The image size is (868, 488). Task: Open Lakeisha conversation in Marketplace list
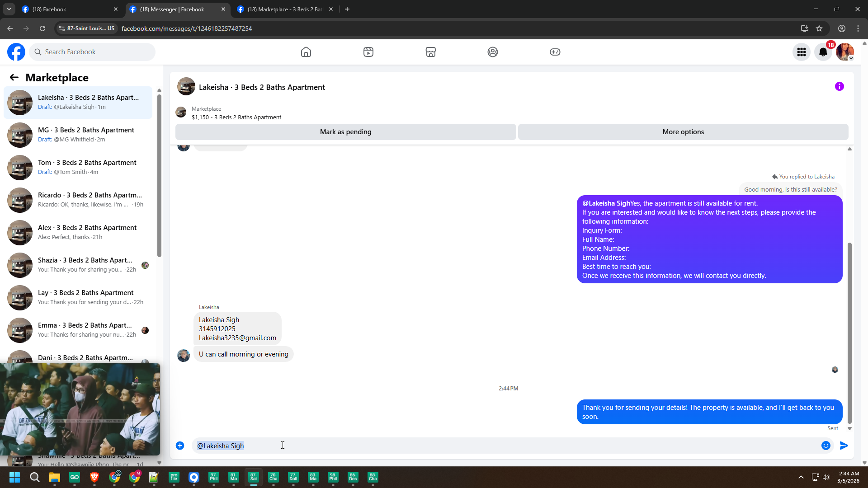(x=78, y=103)
